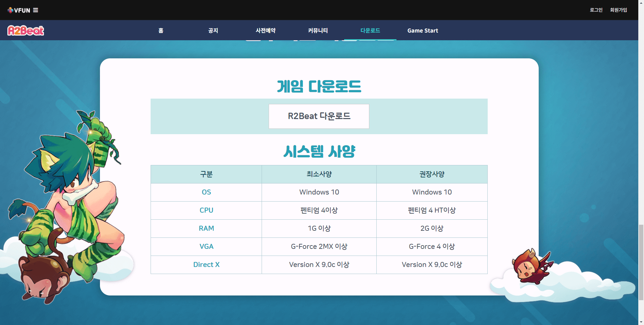
Task: Click the 회원가입 link
Action: pos(619,10)
